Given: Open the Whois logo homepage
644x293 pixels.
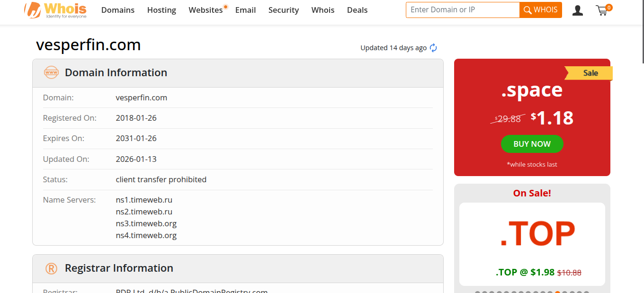Looking at the screenshot, I should [x=55, y=10].
